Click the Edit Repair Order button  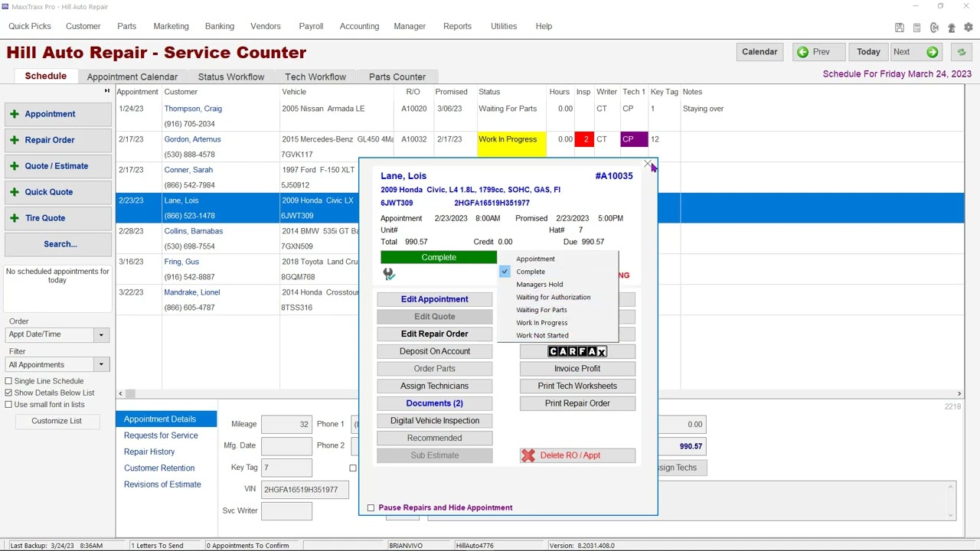click(434, 334)
